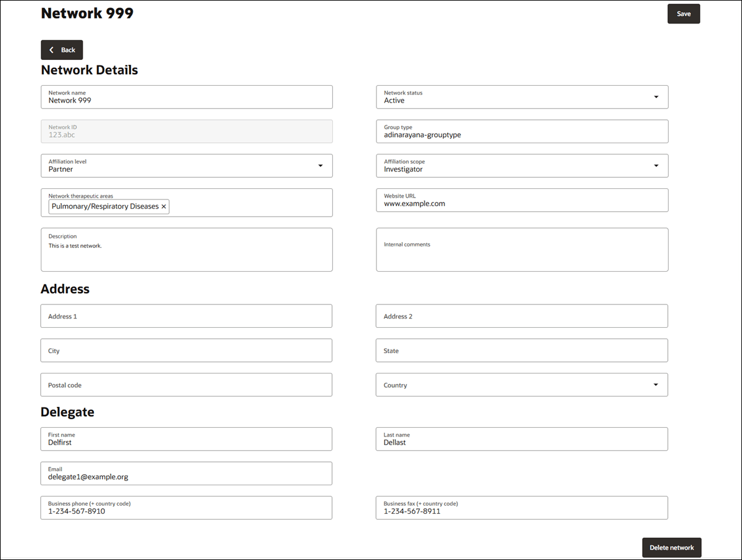Image resolution: width=742 pixels, height=560 pixels.
Task: Click the Delete network button
Action: [672, 547]
